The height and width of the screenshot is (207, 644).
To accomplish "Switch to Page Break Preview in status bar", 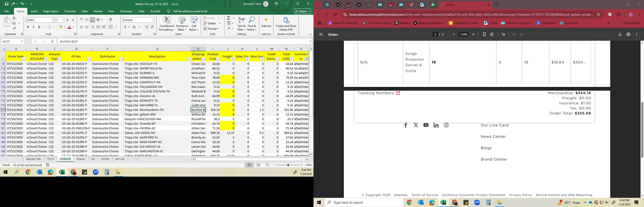I will point(268,165).
